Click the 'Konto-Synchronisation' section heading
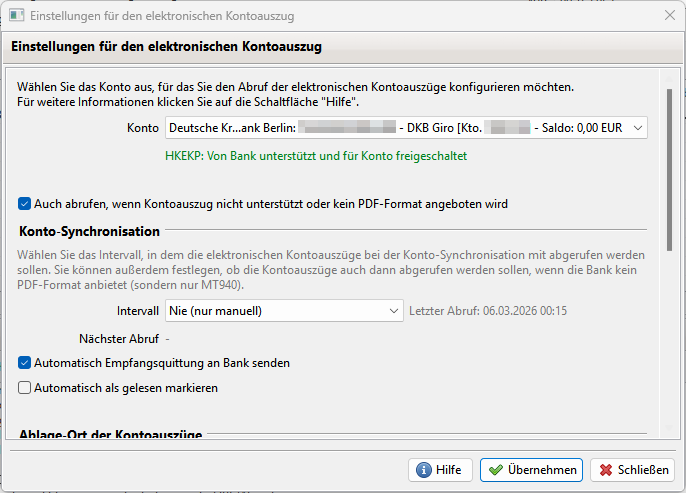The image size is (686, 493). (x=89, y=232)
